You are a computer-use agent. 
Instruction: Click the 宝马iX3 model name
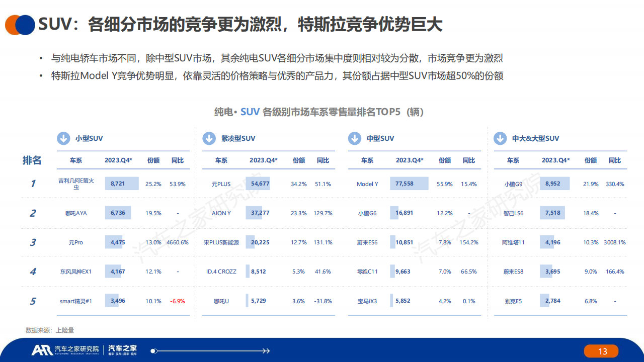click(367, 301)
